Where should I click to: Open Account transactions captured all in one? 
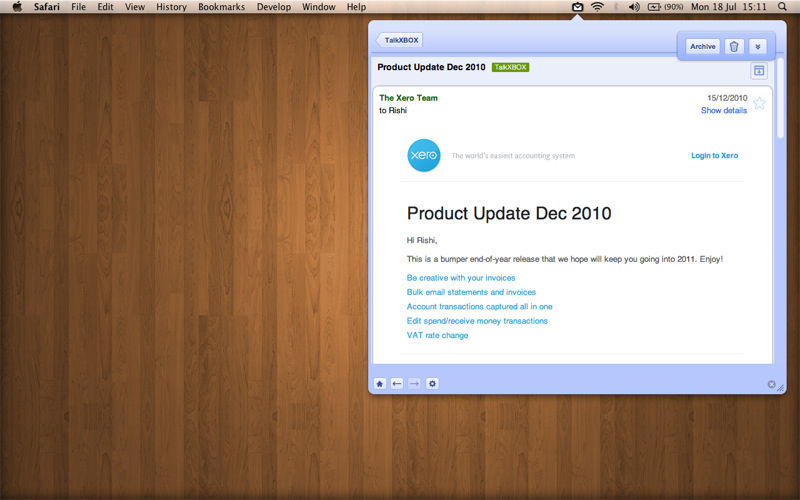click(480, 306)
